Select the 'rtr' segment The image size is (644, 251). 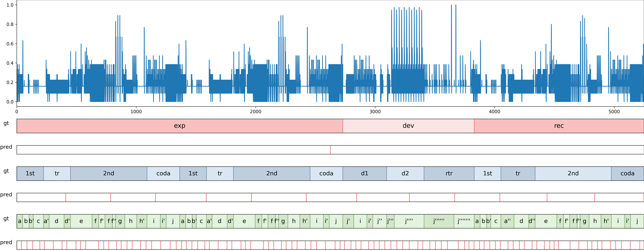[x=449, y=173]
